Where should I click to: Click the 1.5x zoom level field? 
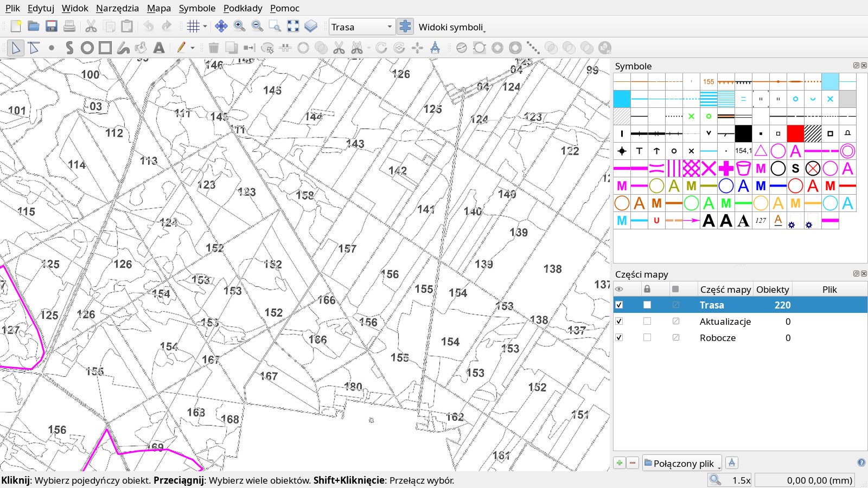point(730,480)
